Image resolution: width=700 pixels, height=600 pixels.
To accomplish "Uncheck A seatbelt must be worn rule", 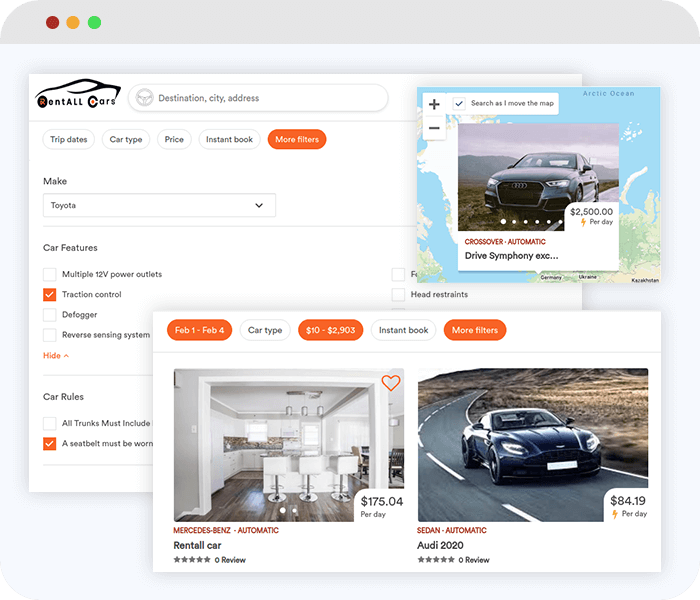I will click(50, 444).
